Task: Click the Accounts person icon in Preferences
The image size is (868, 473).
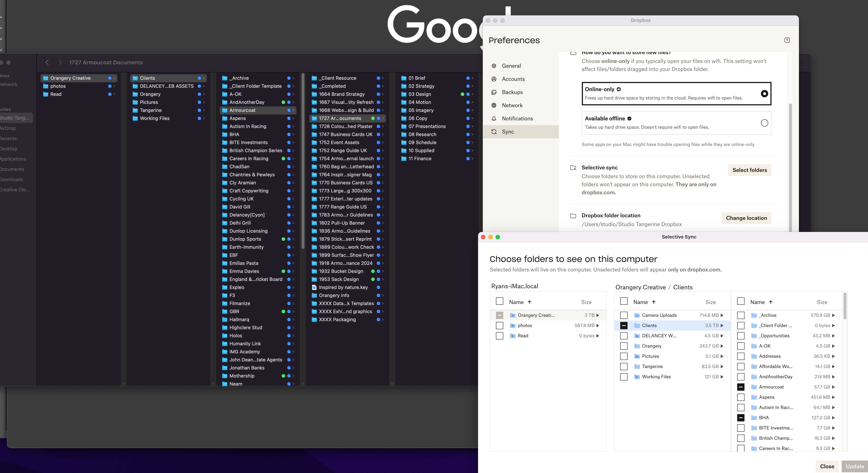Action: pyautogui.click(x=494, y=79)
